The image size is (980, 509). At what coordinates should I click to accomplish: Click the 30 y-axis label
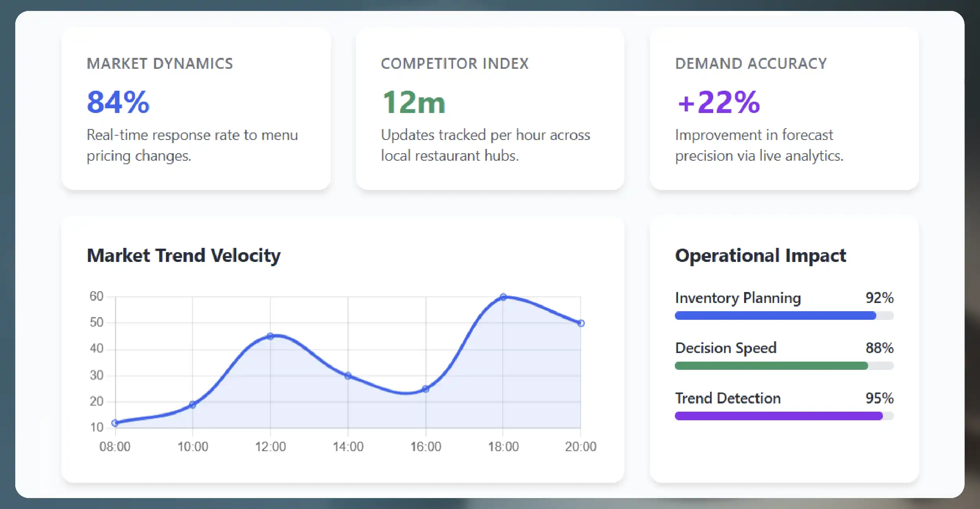coord(96,376)
